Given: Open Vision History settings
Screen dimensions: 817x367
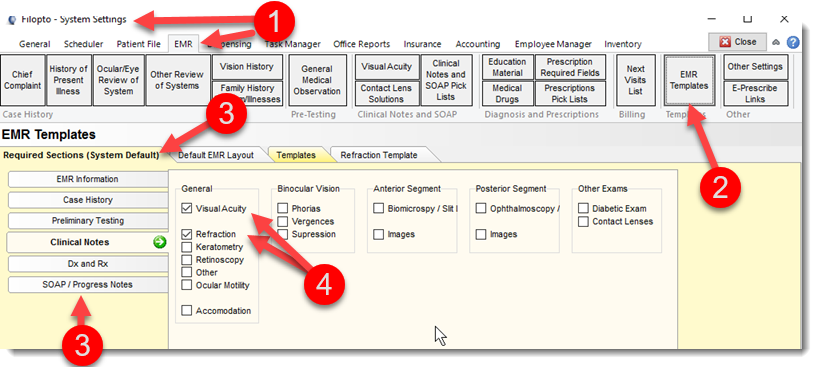Looking at the screenshot, I should (247, 67).
